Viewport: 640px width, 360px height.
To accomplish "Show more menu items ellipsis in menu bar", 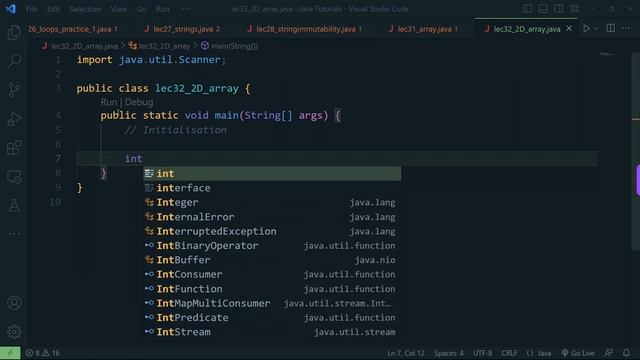I will (185, 9).
